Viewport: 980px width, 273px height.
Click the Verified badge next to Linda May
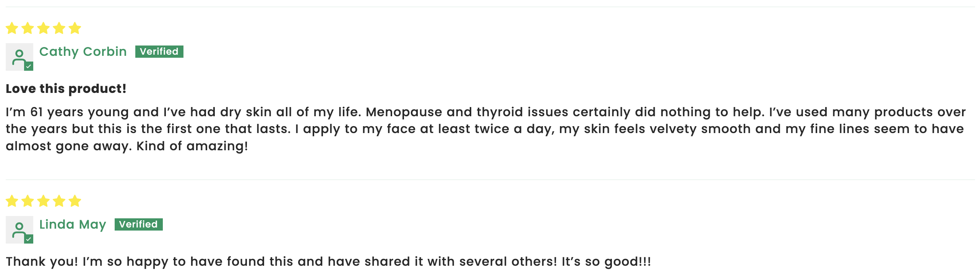(x=139, y=224)
